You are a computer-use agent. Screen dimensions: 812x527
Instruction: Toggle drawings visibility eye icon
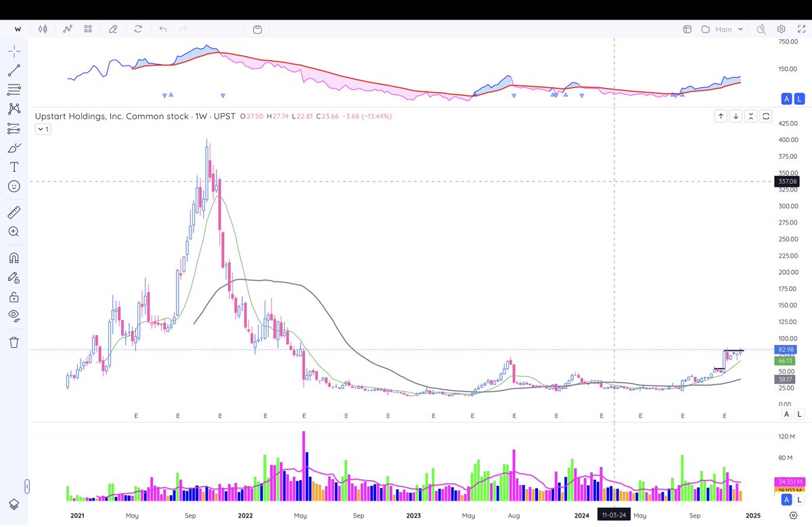click(14, 315)
